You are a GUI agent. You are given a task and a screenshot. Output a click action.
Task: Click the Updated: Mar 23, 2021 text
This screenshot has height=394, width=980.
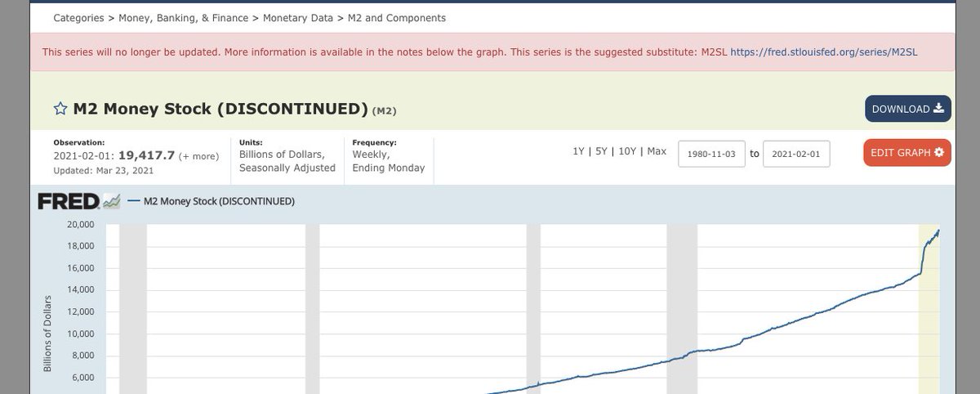pos(103,170)
